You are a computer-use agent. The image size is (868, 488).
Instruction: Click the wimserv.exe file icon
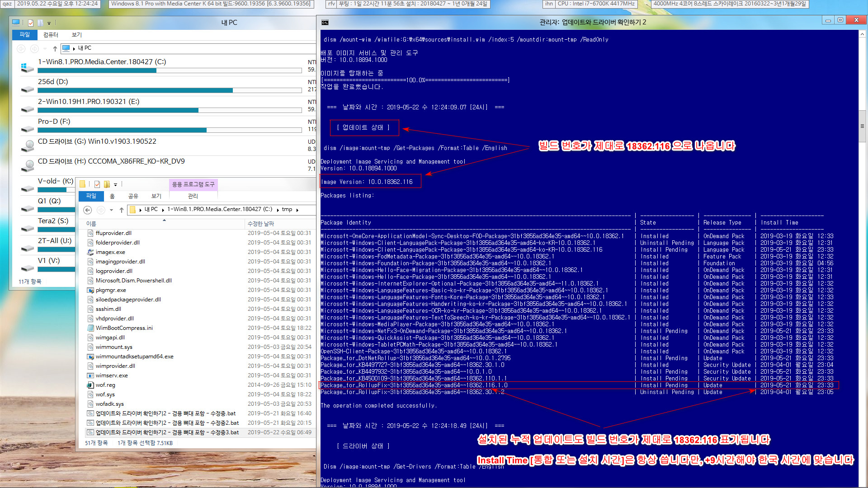[90, 375]
